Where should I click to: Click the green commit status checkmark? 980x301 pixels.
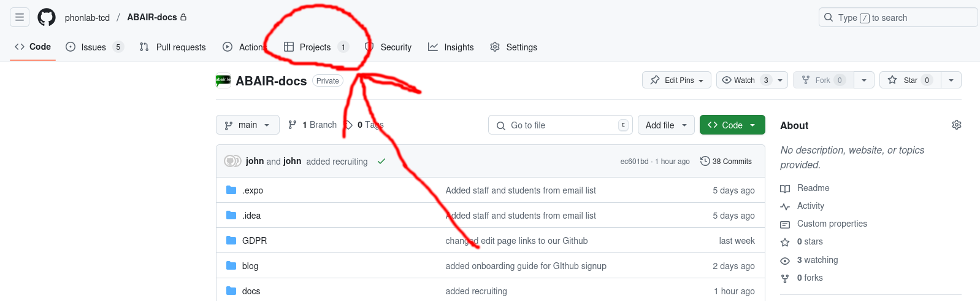click(381, 161)
